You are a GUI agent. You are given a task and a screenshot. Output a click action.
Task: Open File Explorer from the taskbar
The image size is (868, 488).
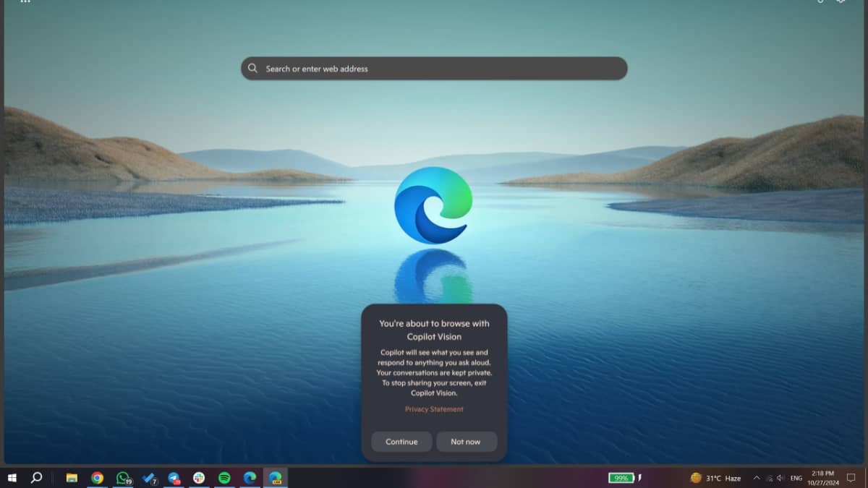coord(72,478)
